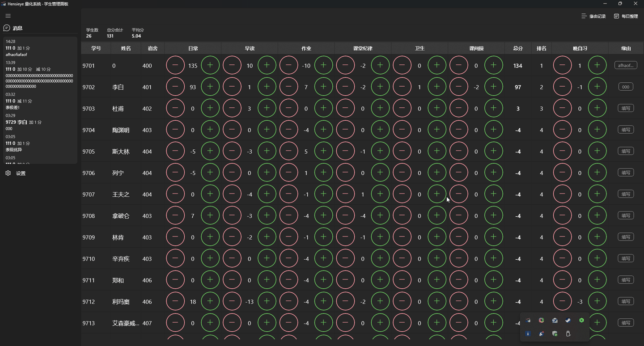Click the 排名 column header
Screen dimensions: 644x346
pos(541,48)
